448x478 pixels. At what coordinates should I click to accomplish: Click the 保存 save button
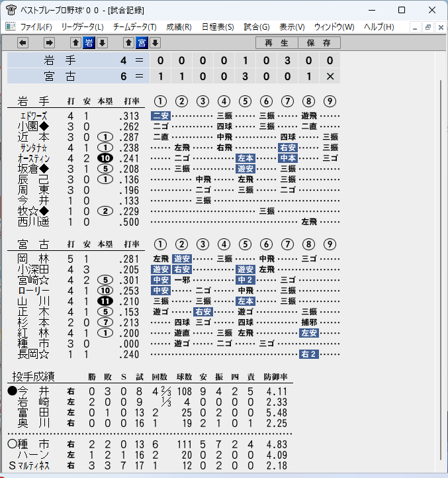319,43
